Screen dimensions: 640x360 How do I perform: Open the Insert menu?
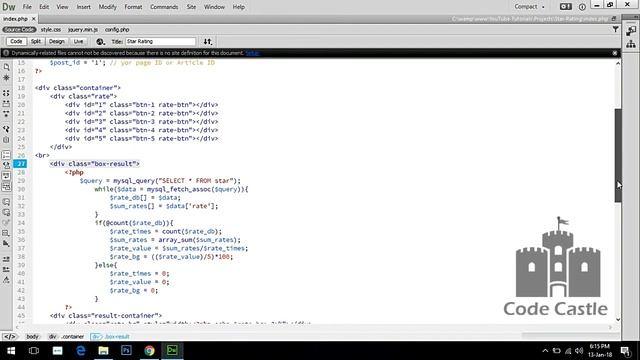coord(84,7)
